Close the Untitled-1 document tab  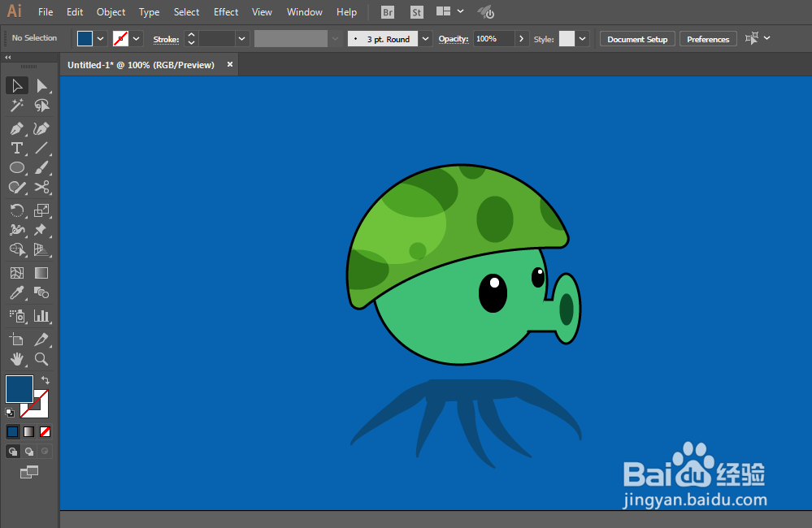[230, 65]
